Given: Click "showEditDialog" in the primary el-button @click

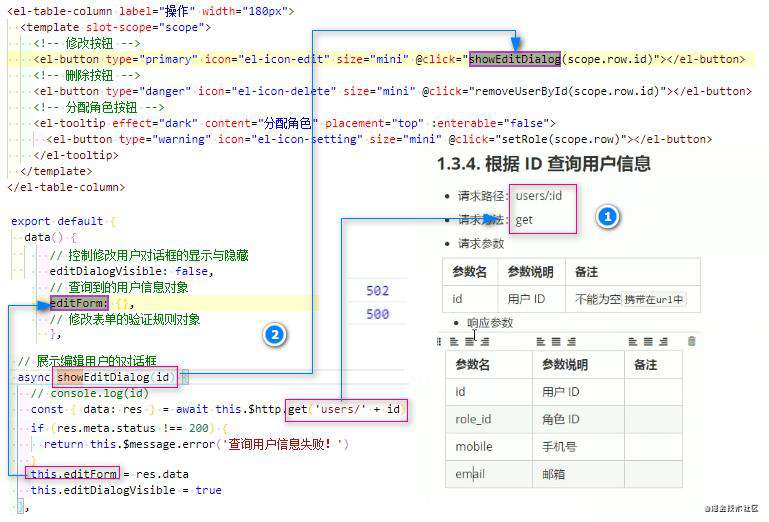Looking at the screenshot, I should click(x=514, y=59).
